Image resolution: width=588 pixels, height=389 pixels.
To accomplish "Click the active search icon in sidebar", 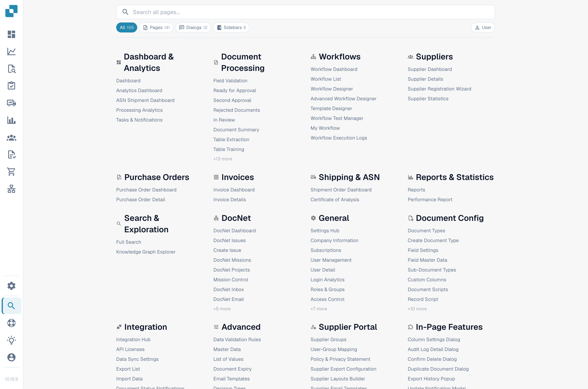I will coord(11,306).
